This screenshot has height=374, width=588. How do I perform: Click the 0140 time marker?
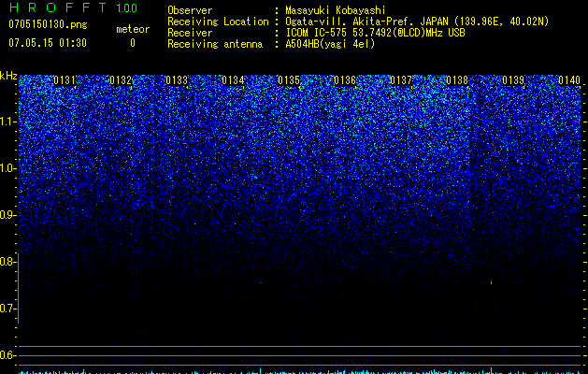[569, 80]
